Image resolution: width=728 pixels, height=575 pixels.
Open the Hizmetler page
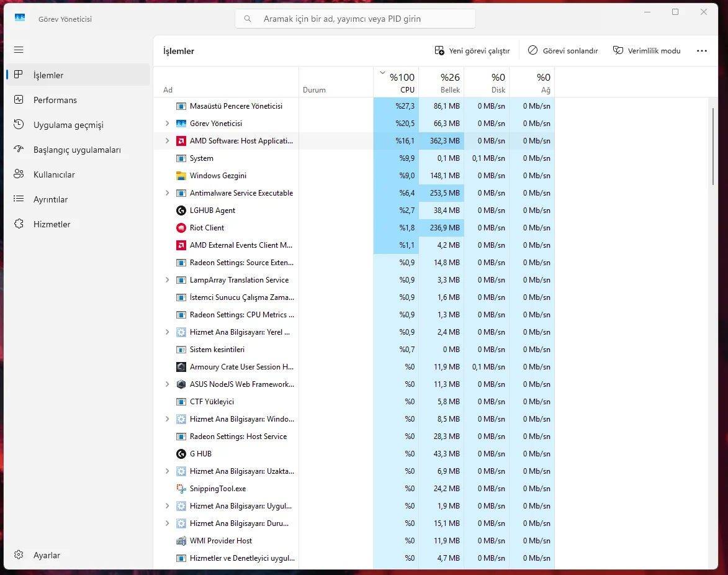click(x=78, y=224)
